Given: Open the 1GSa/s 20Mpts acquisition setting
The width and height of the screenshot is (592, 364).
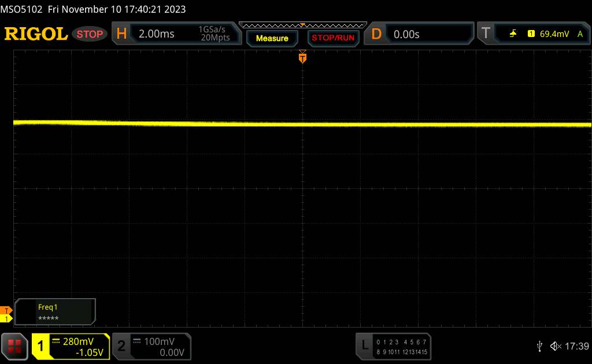Looking at the screenshot, I should (x=214, y=34).
